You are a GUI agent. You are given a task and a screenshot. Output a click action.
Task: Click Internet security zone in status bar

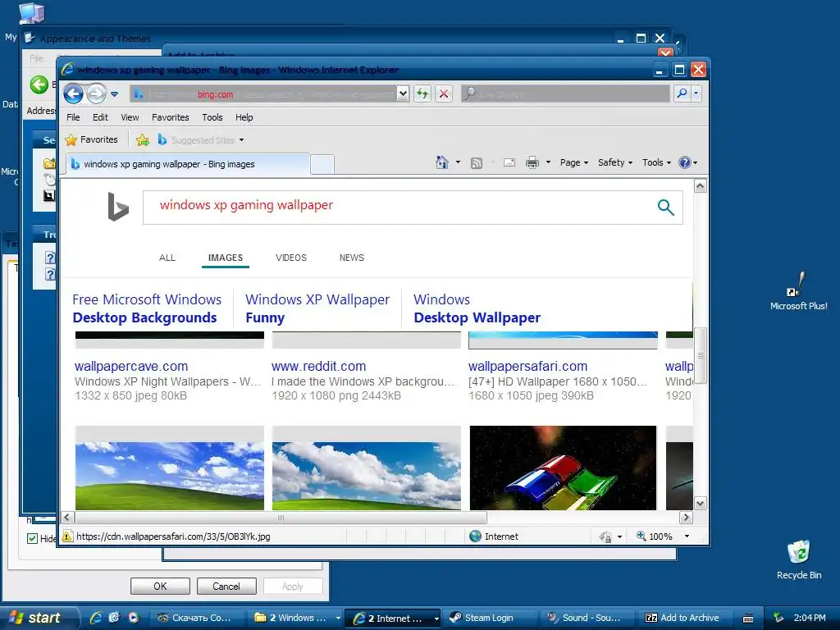click(494, 536)
